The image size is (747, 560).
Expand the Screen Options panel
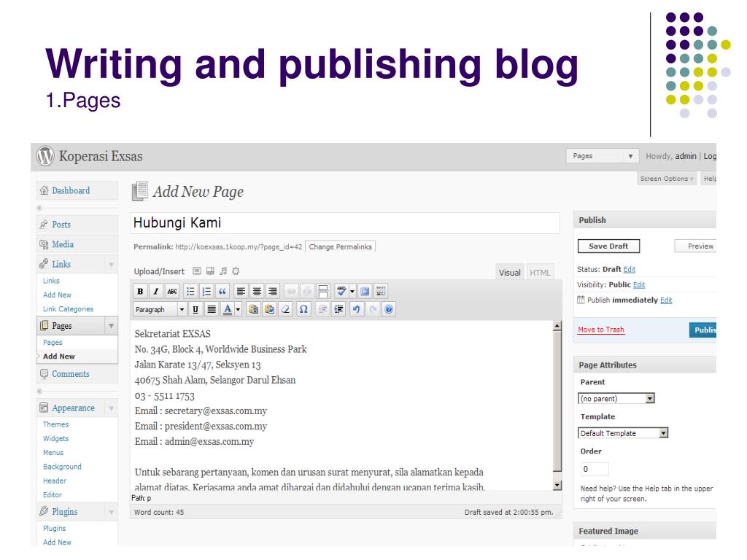(x=667, y=179)
